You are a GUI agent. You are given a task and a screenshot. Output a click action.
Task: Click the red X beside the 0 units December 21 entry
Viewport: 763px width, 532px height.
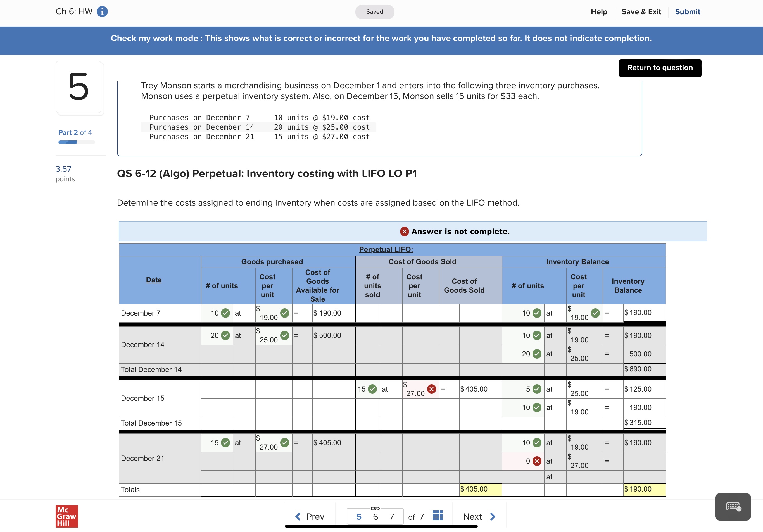(536, 461)
